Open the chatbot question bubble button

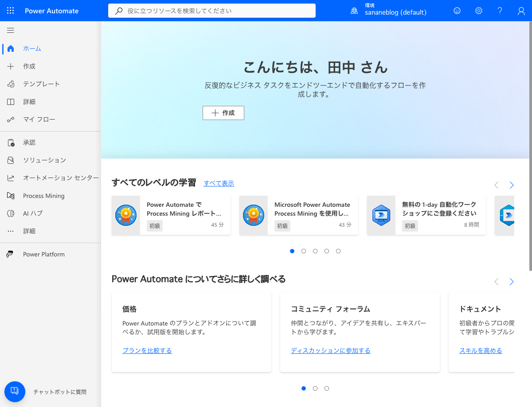15,391
